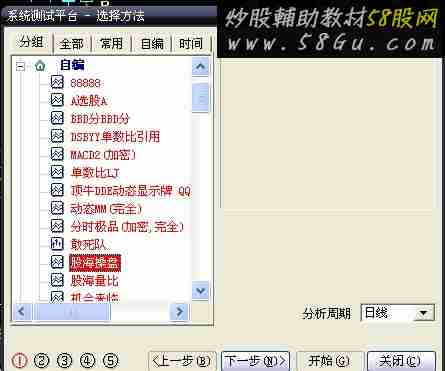Open the 分析周期 日线 dropdown
Screen dimensions: 445x371
tap(424, 313)
